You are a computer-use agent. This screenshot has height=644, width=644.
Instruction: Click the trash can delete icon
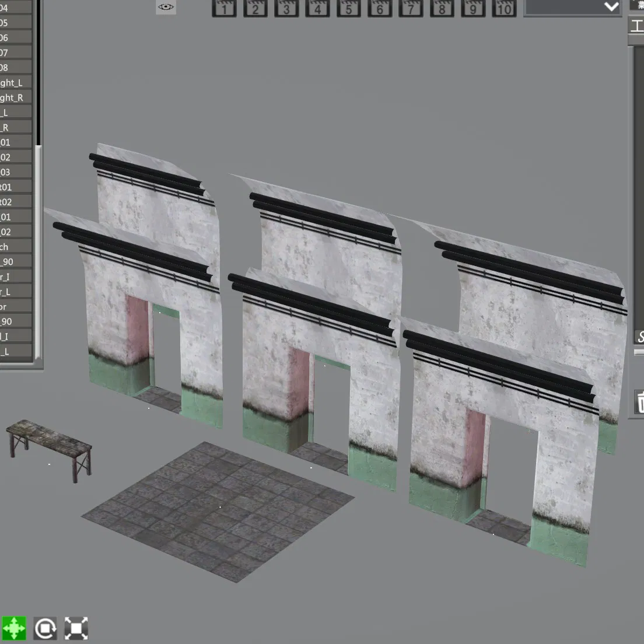(x=639, y=402)
